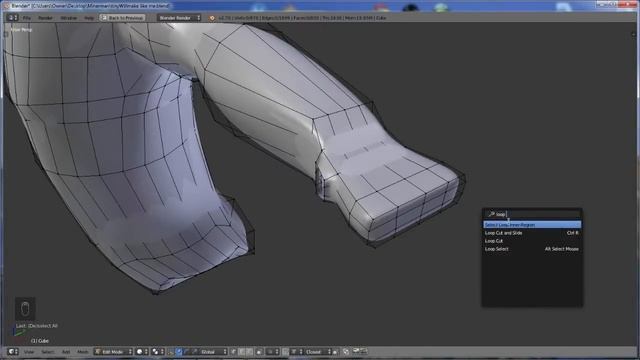Click the User Persp viewport label
This screenshot has height=360, width=640.
tap(21, 30)
